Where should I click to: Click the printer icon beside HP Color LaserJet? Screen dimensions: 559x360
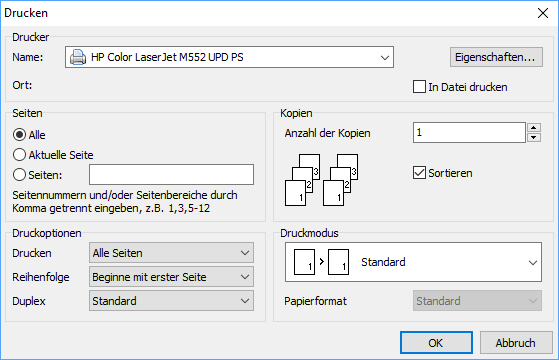coord(78,57)
